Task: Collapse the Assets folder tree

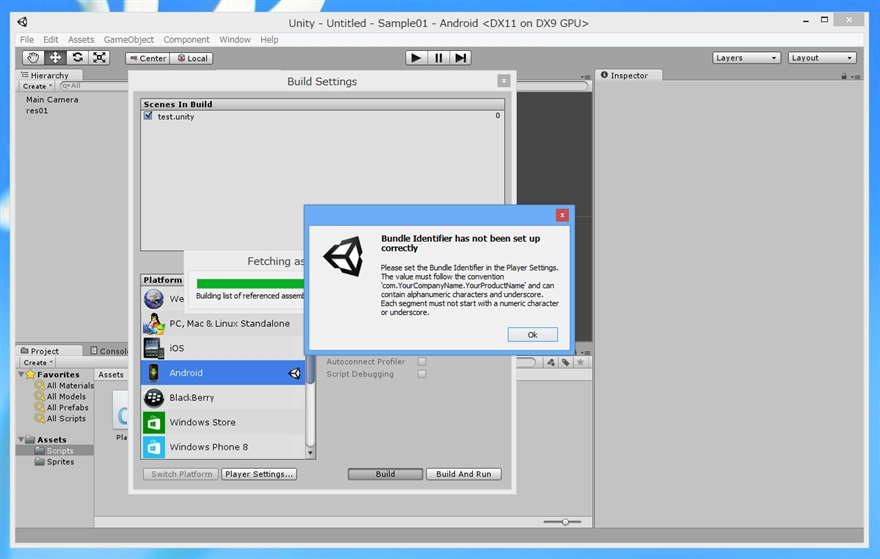Action: tap(21, 439)
